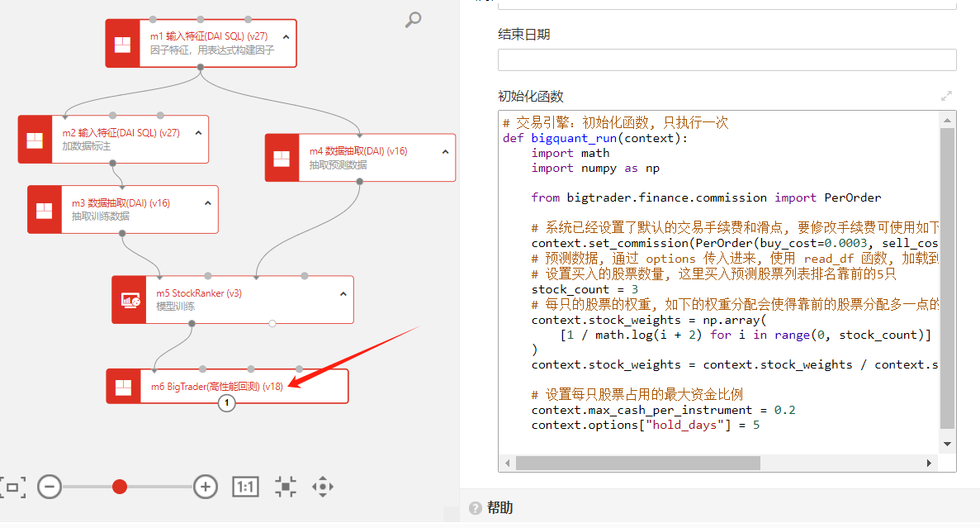Click the auto-arrange collapse arrows icon
980x528 pixels.
[286, 487]
